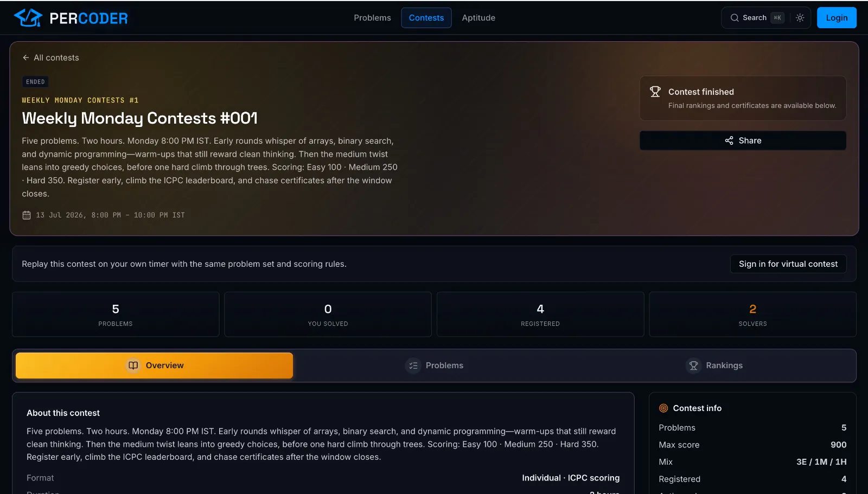Image resolution: width=868 pixels, height=494 pixels.
Task: Click the book icon on Overview tab
Action: click(133, 365)
